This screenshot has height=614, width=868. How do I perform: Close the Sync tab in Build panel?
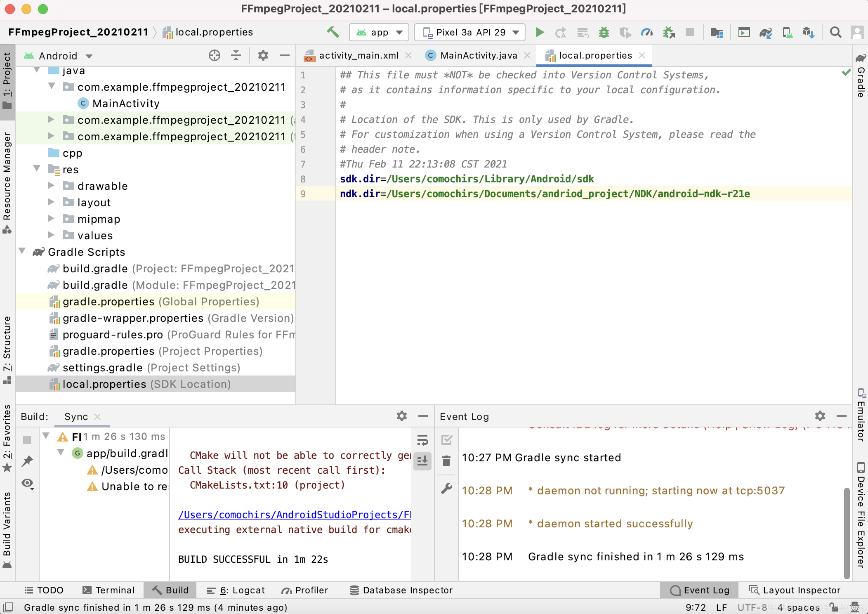[x=97, y=417]
